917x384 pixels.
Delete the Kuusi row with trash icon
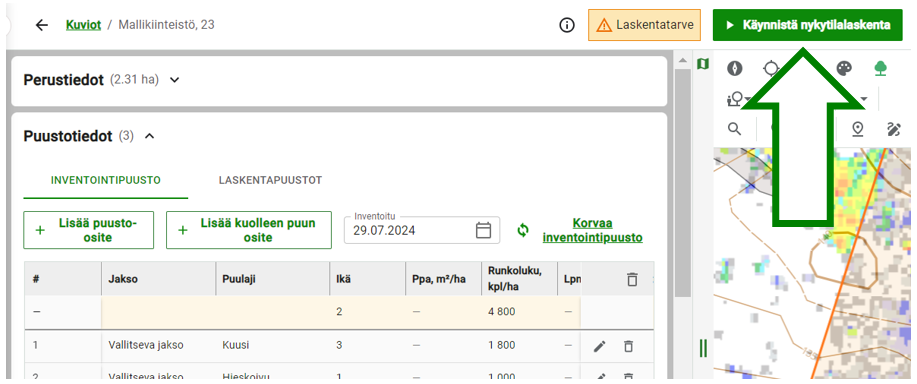click(628, 346)
